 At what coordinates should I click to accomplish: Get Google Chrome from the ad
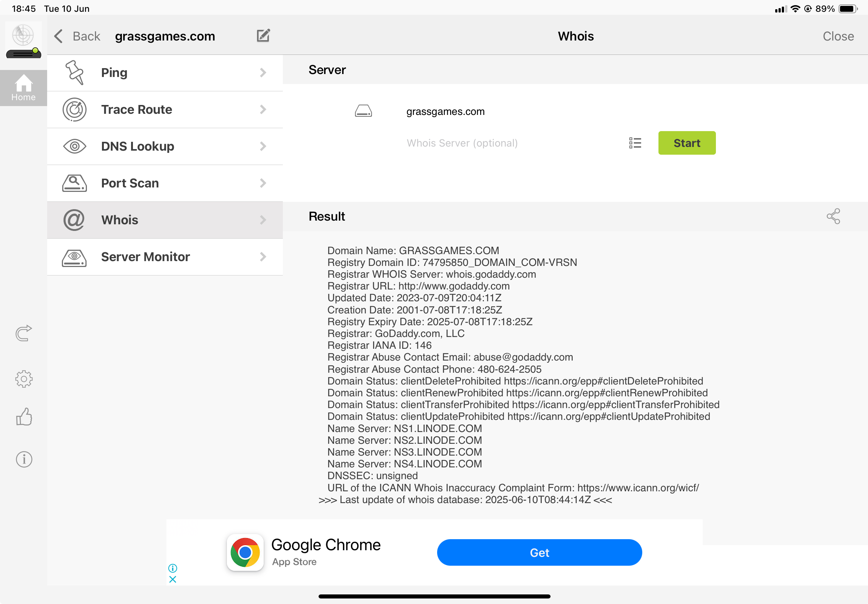tap(540, 552)
